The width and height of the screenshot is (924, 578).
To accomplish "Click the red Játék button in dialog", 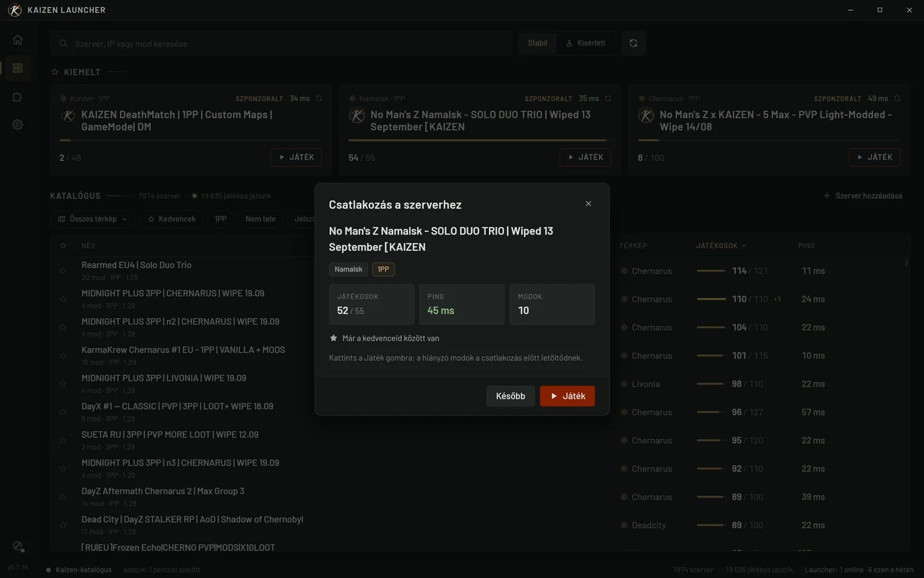I will tap(567, 396).
